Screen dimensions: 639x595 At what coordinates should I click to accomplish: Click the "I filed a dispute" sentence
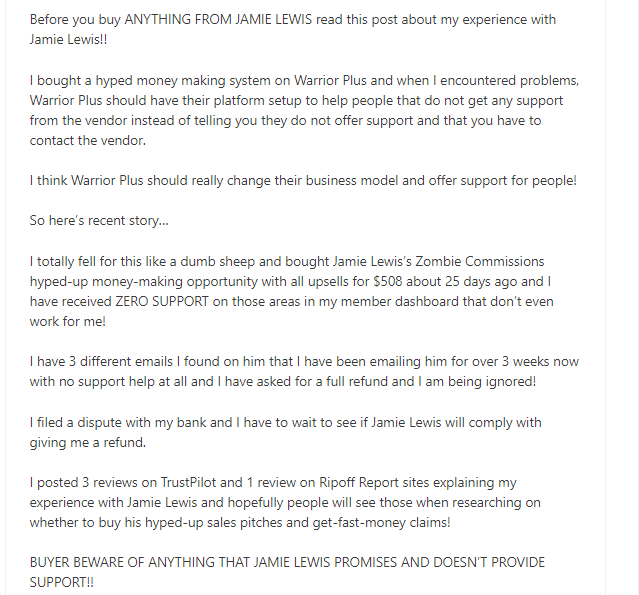[x=286, y=432]
